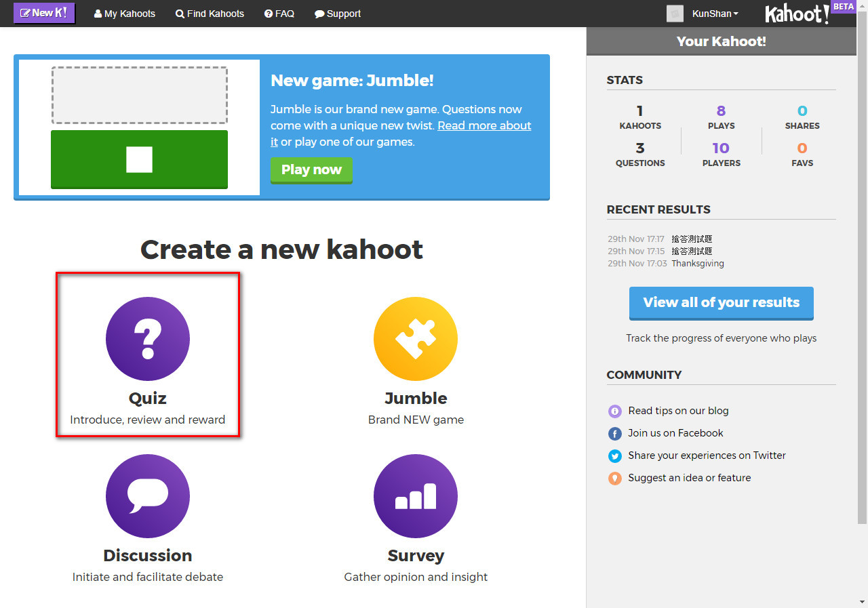Viewport: 868px width, 608px height.
Task: Click the info icon beside blog tips
Action: [614, 411]
